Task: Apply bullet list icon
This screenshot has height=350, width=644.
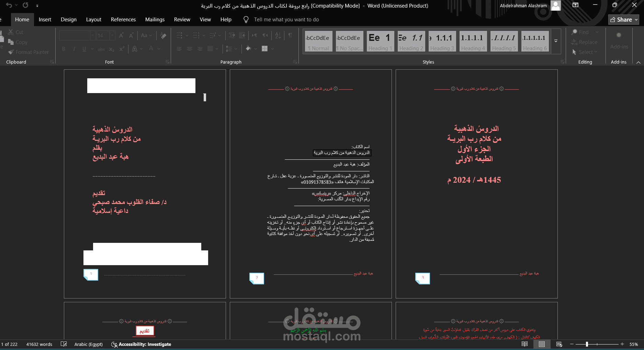Action: point(179,35)
